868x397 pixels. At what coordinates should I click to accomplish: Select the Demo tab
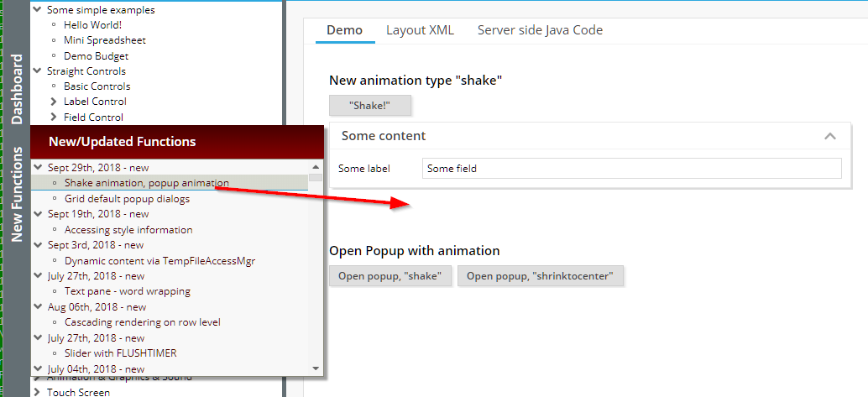(x=344, y=30)
